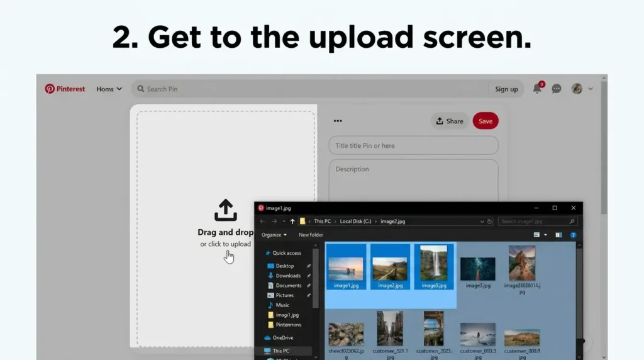The image size is (644, 360).
Task: Select Desktop in sidebar
Action: click(281, 266)
